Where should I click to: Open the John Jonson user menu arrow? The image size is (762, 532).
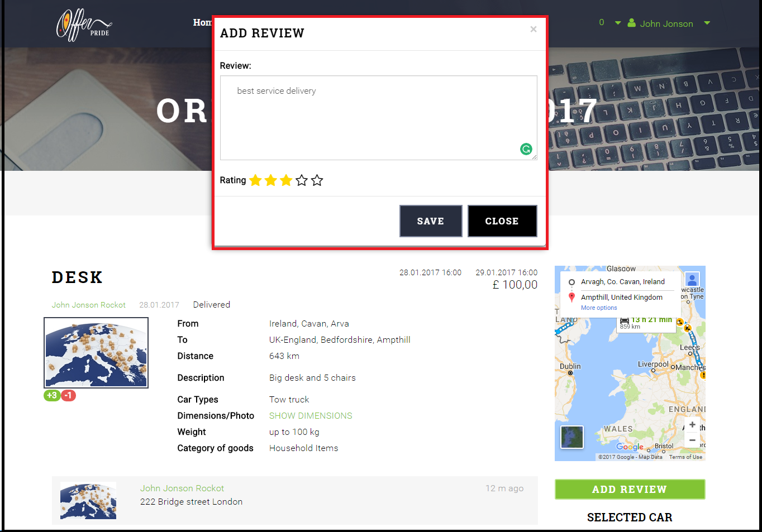[x=707, y=23]
